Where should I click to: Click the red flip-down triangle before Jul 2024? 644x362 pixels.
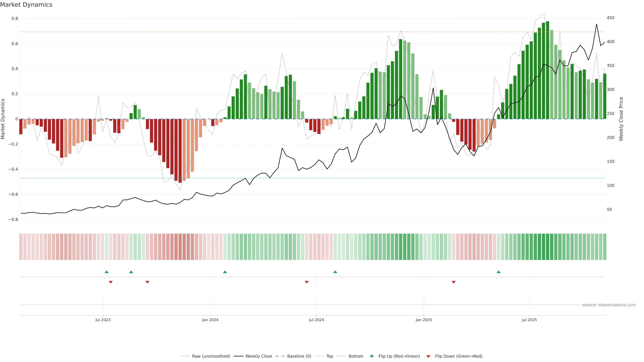pyautogui.click(x=307, y=282)
